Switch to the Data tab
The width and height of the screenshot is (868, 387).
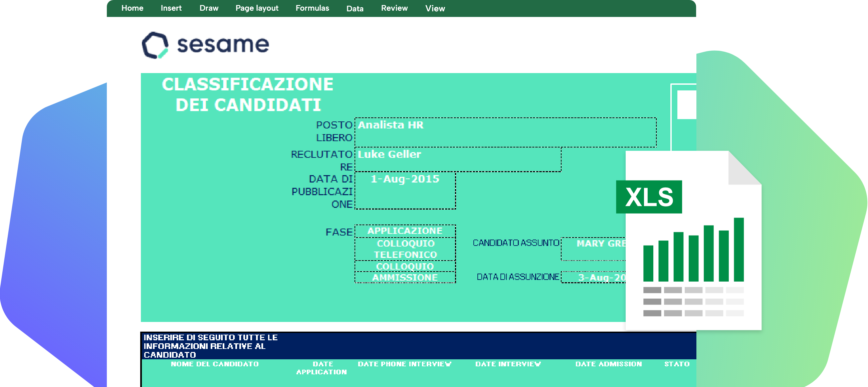(355, 8)
